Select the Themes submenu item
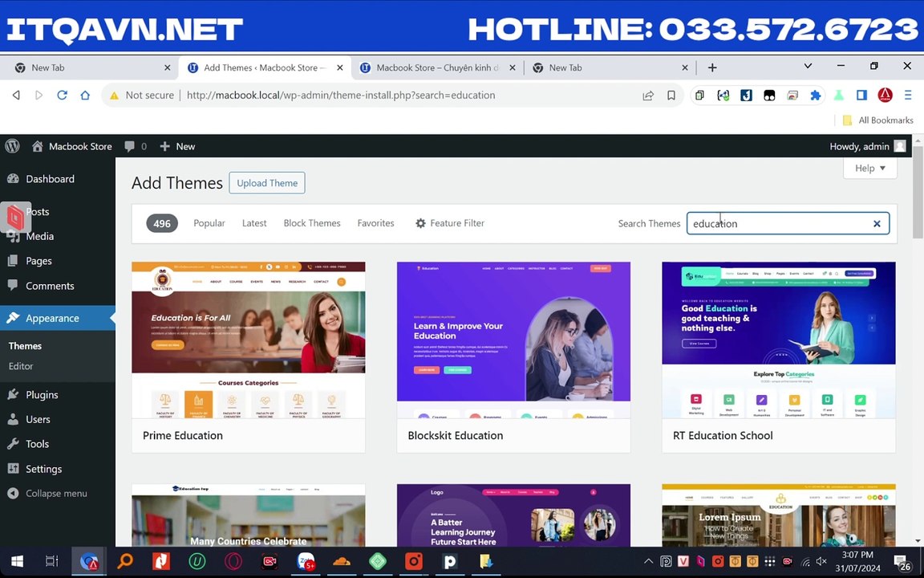Screen dimensions: 924x578 point(25,346)
